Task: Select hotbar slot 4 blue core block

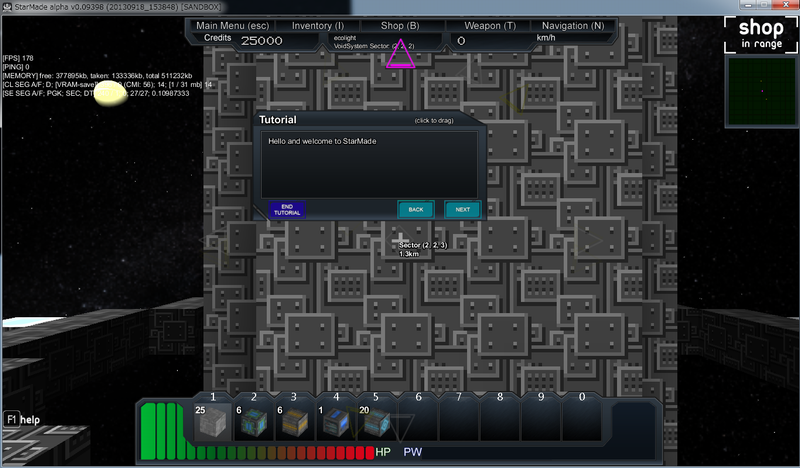Action: click(x=335, y=422)
